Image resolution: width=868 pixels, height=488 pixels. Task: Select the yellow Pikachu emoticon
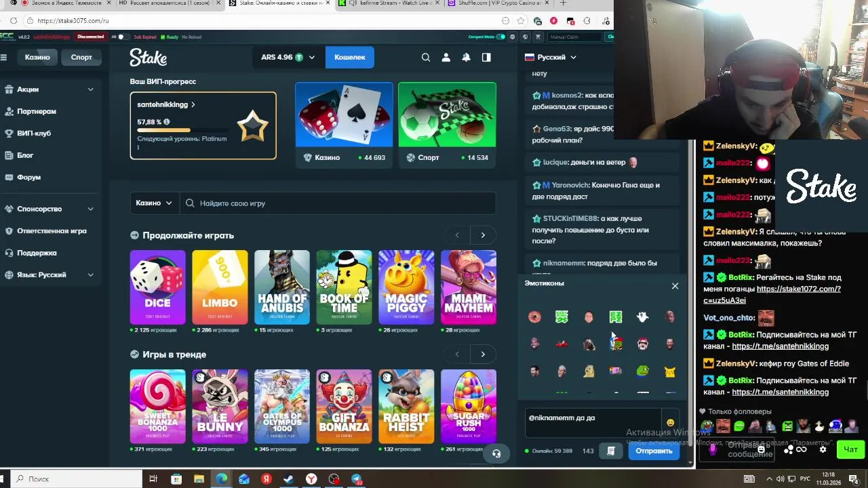tap(669, 371)
